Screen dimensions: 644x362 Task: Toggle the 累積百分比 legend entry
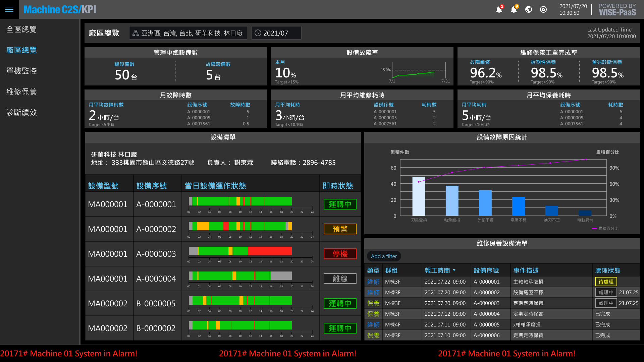point(605,228)
